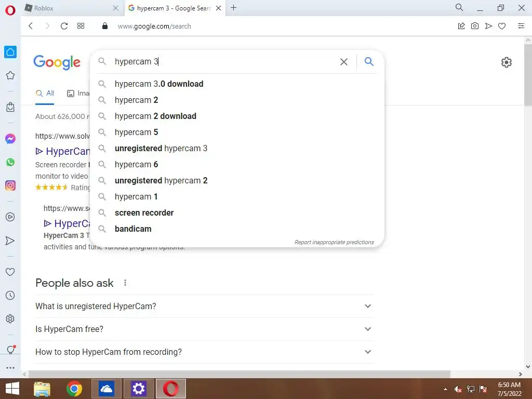Viewport: 532px width, 399px height.
Task: Open History clock in sidebar
Action: tap(10, 296)
